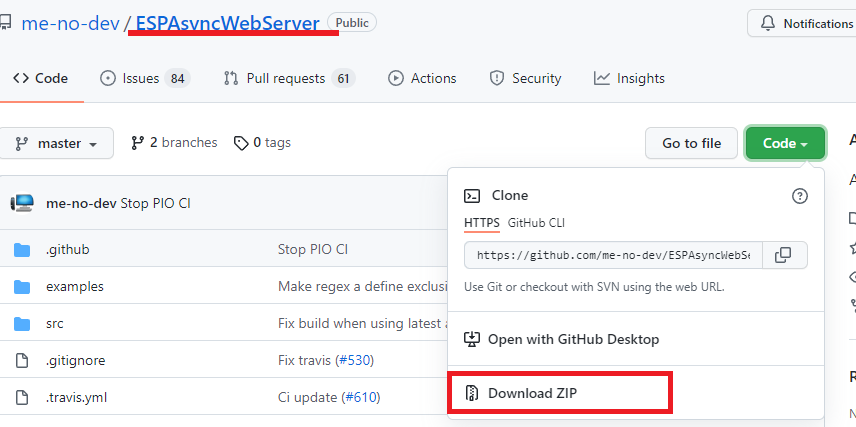Screen dimensions: 856x427
Task: Switch to the Code tab
Action: tap(40, 78)
